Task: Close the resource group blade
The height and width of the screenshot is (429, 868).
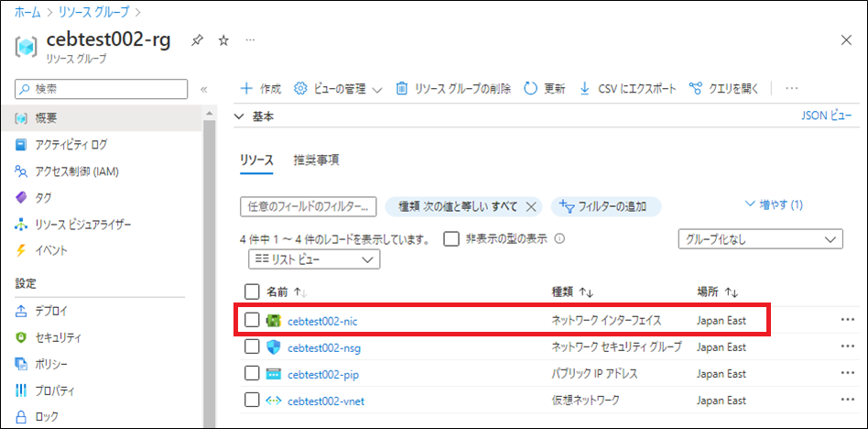Action: click(846, 40)
